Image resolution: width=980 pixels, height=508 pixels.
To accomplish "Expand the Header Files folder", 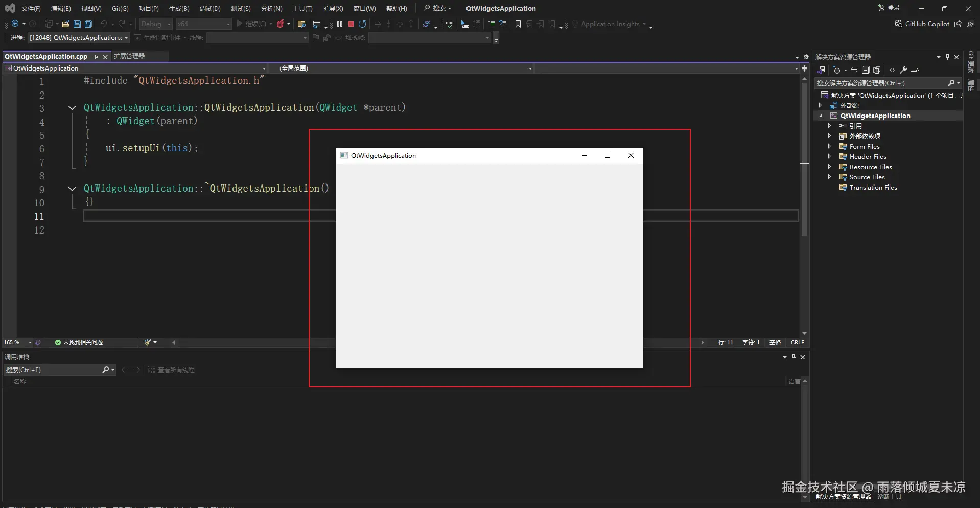I will [829, 156].
